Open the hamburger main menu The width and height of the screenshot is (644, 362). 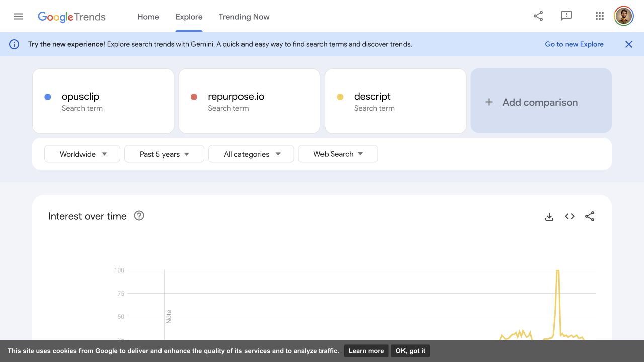18,16
